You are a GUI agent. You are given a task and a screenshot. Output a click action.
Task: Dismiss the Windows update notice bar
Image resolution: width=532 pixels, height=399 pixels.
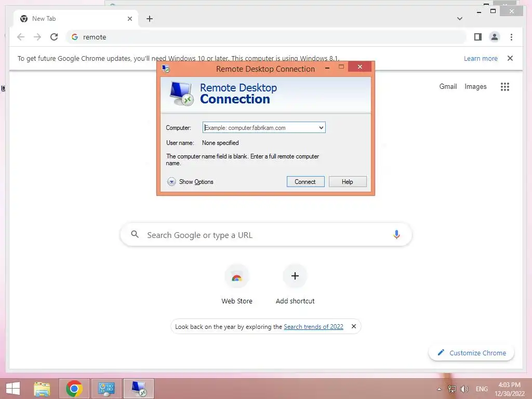(510, 58)
